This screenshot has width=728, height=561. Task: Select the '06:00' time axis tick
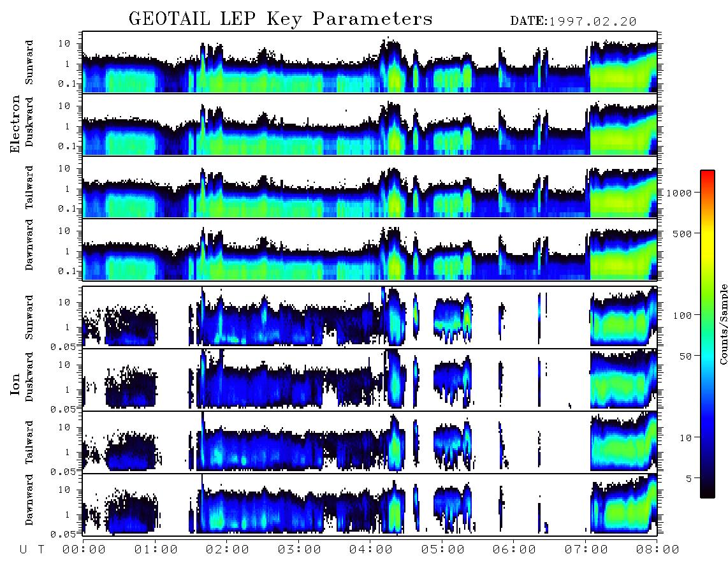pyautogui.click(x=514, y=550)
